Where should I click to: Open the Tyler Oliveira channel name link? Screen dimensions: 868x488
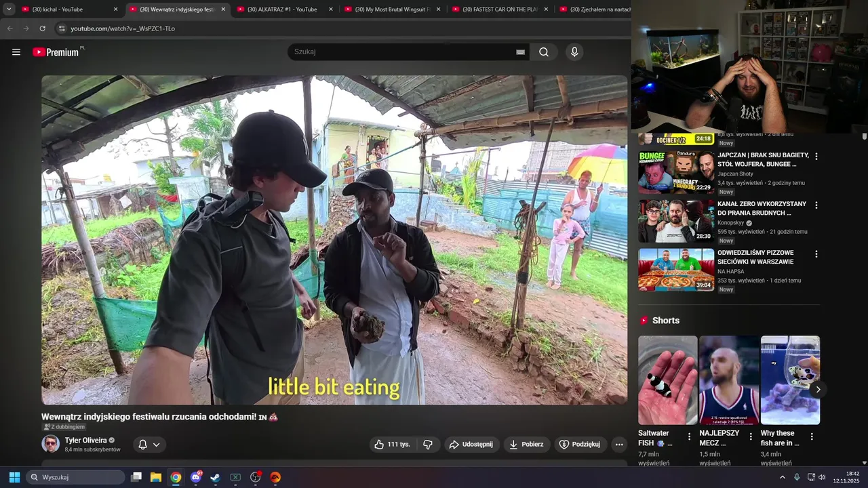click(86, 441)
